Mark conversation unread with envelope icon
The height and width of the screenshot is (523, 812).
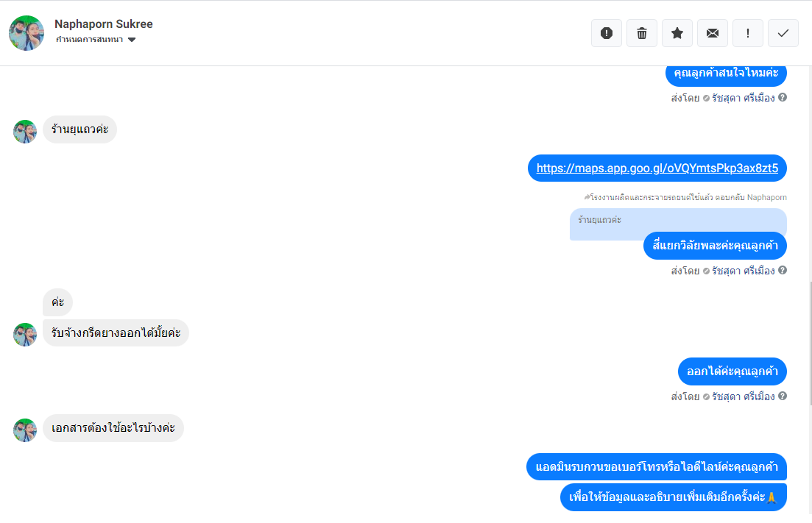coord(713,33)
